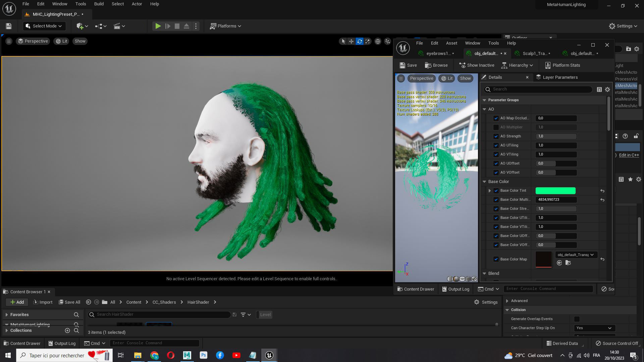
Task: Open Can Character Step Up On dropdown
Action: pos(594,328)
